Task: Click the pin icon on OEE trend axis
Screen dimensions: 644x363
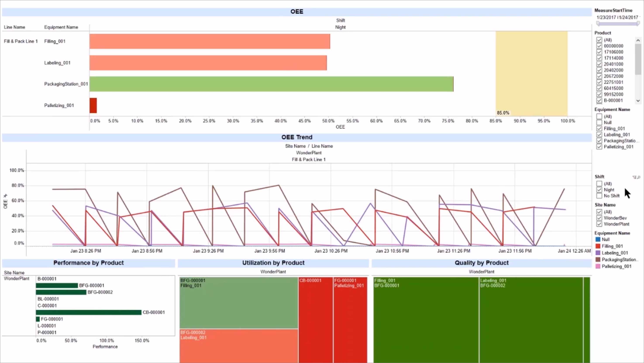Action: [5, 196]
